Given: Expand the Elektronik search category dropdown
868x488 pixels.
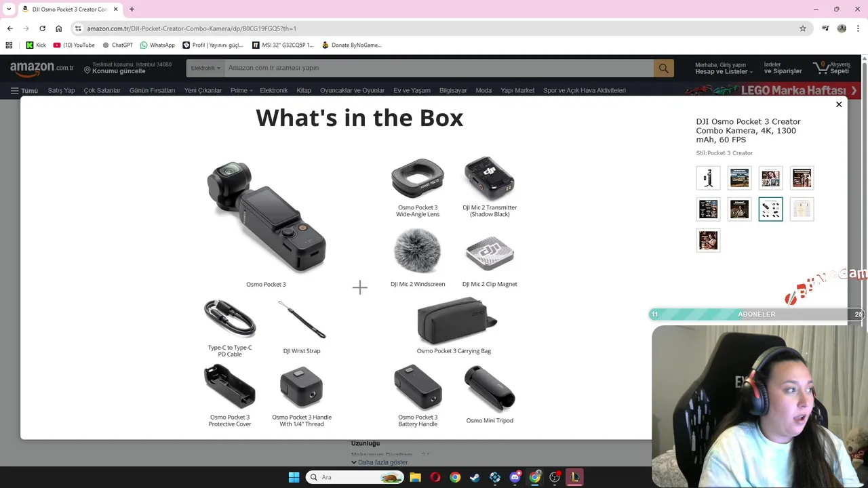Looking at the screenshot, I should click(205, 68).
